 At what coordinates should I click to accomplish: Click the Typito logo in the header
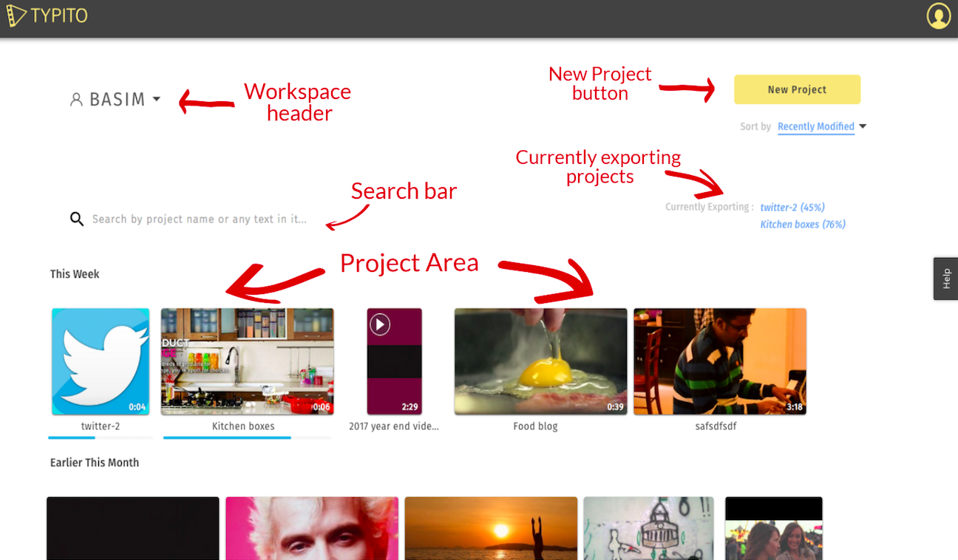click(47, 16)
